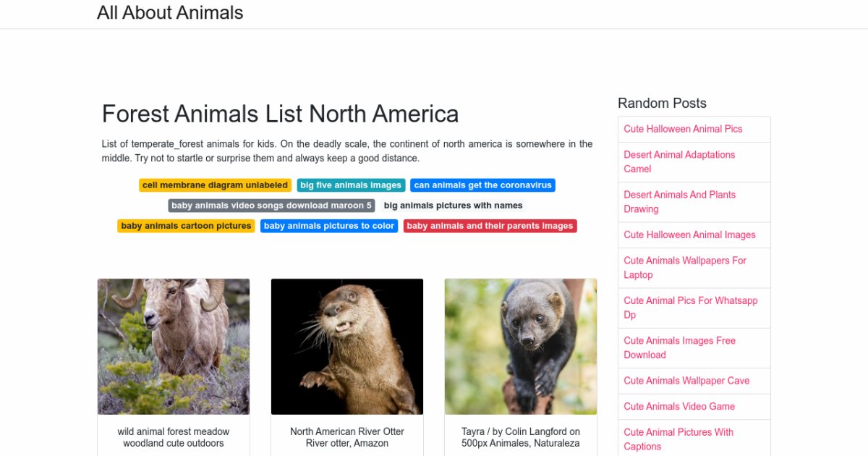Click big animals pictures with names tag
Screen dimensions: 868x456
tap(453, 206)
